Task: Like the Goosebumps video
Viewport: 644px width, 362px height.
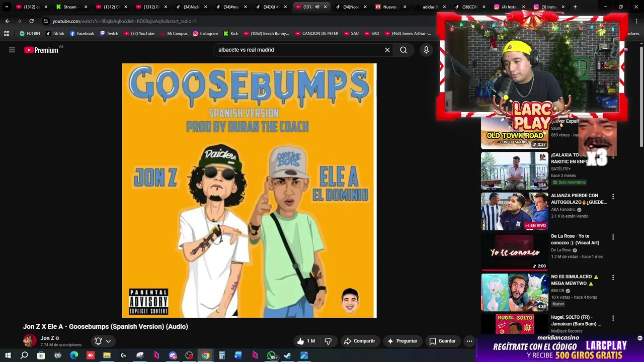Action: pos(306,341)
